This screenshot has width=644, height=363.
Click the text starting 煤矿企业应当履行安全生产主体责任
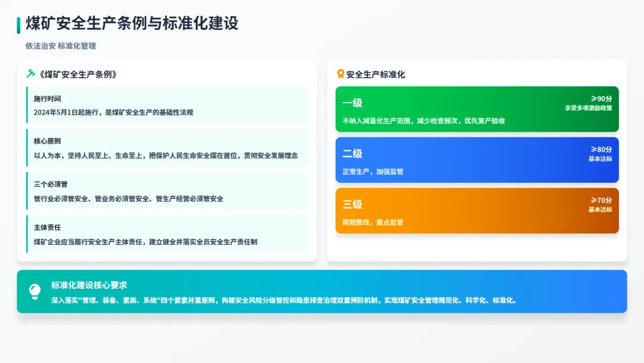point(145,242)
